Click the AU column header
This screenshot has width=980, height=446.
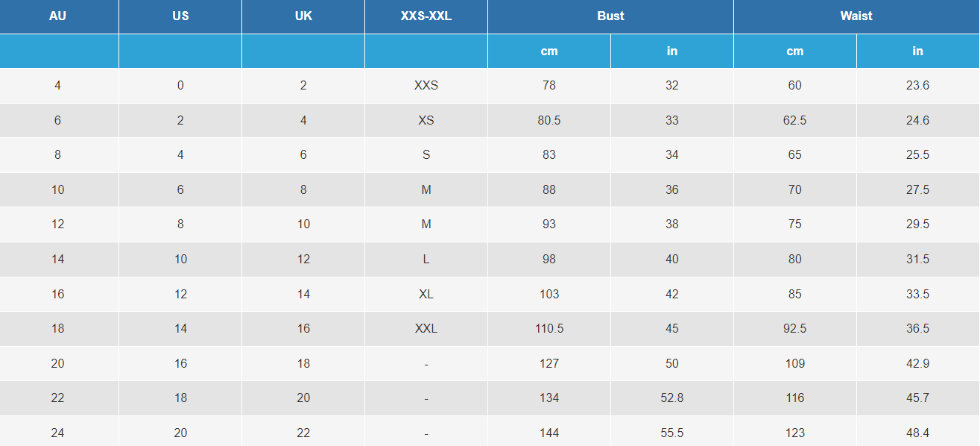click(x=58, y=16)
